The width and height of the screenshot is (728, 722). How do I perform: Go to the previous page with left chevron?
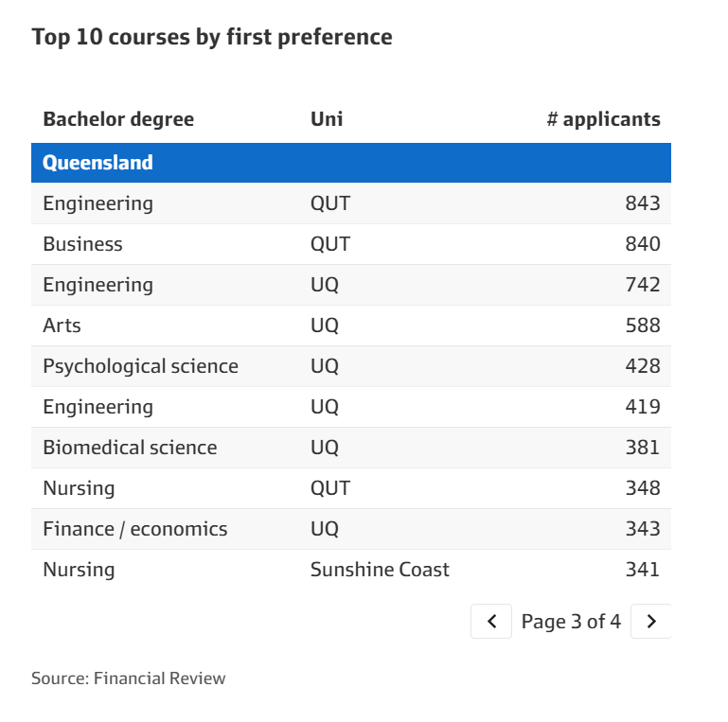(x=491, y=622)
